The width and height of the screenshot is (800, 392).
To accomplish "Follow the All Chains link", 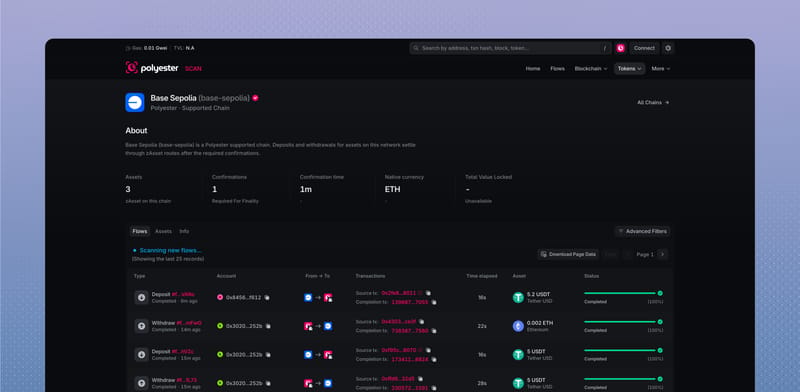I will (653, 102).
